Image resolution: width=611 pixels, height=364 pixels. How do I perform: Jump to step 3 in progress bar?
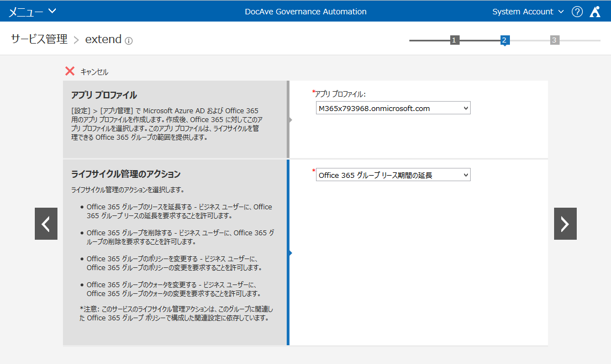555,40
